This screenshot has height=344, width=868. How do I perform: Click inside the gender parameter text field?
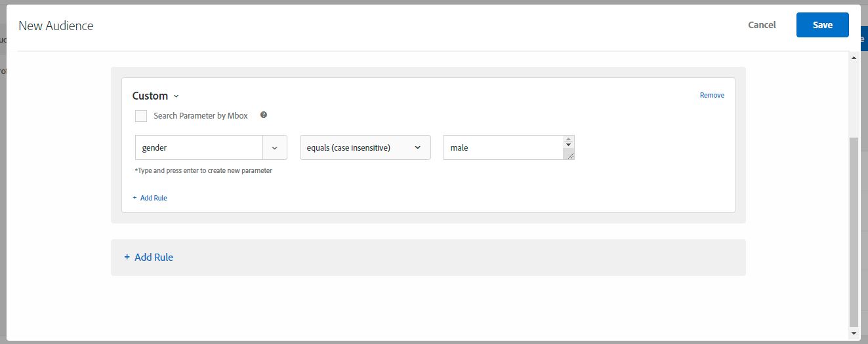click(x=199, y=147)
